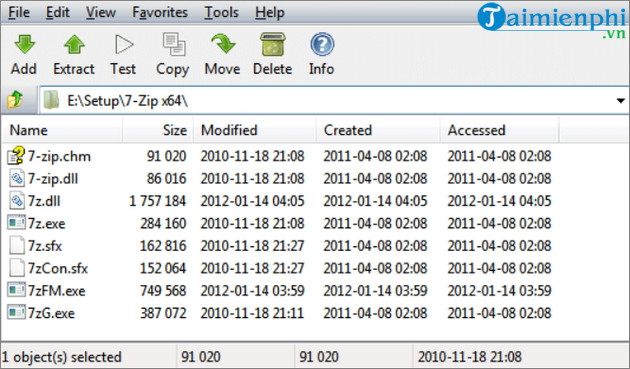630x369 pixels.
Task: Select the 7z.exe file name
Action: click(46, 223)
